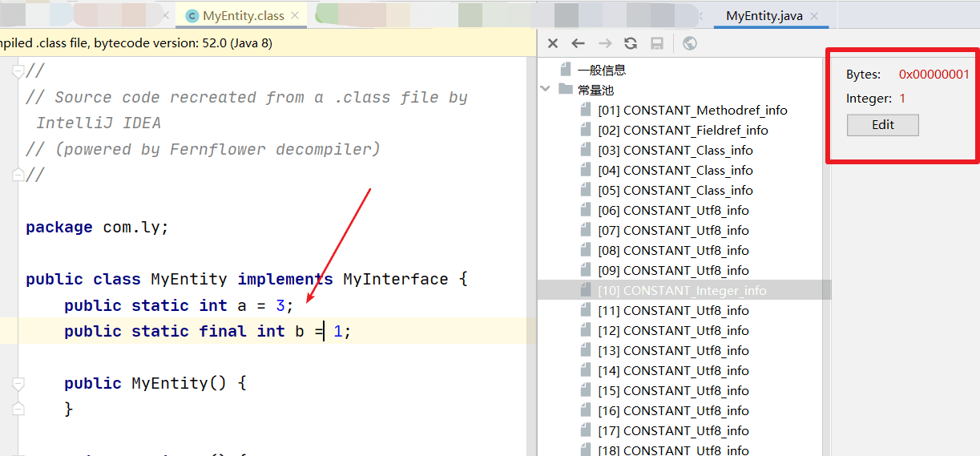Select [11] CONSTANT_Utf8_info entry
The height and width of the screenshot is (456, 980).
673,311
